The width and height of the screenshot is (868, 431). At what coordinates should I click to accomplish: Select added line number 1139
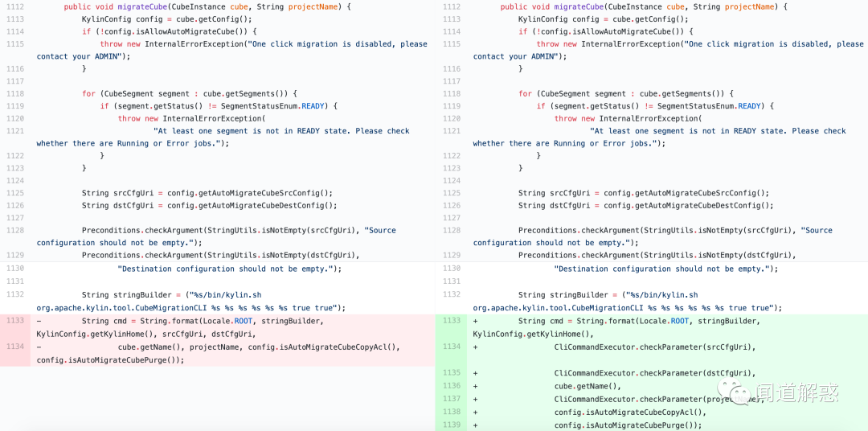pyautogui.click(x=452, y=425)
